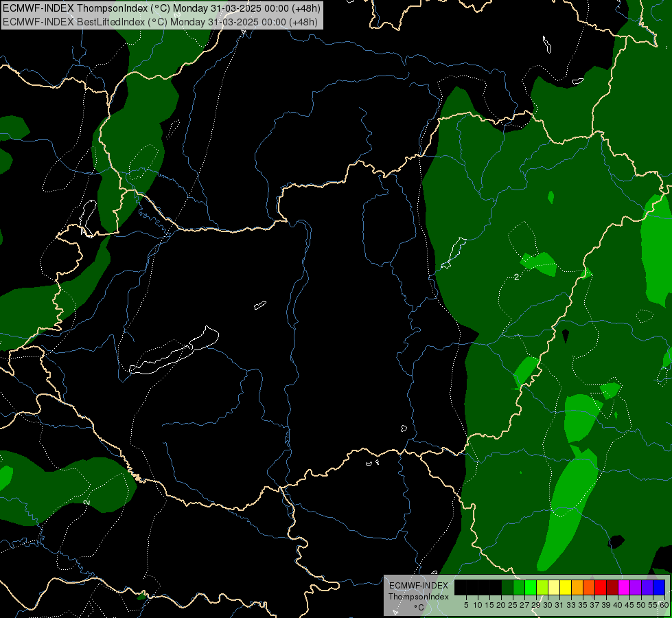This screenshot has width=672, height=618.
Task: Click the ECMWF-INDEX label in the legend
Action: (x=419, y=586)
